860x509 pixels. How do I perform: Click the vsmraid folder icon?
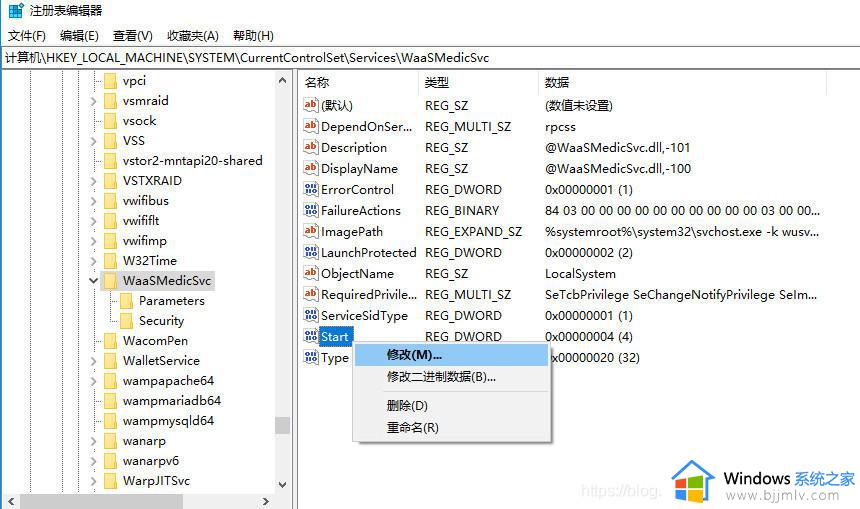coord(110,101)
